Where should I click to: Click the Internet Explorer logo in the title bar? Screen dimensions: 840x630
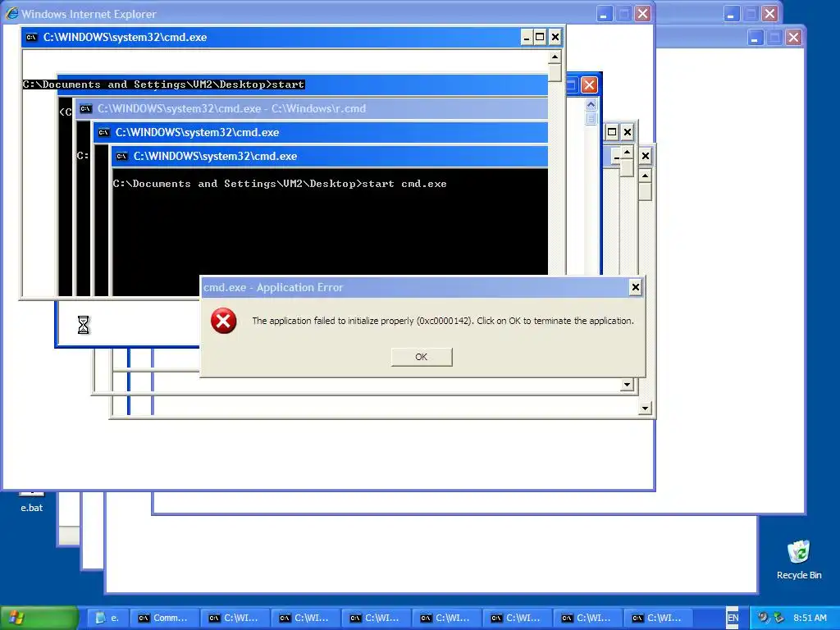pyautogui.click(x=11, y=13)
